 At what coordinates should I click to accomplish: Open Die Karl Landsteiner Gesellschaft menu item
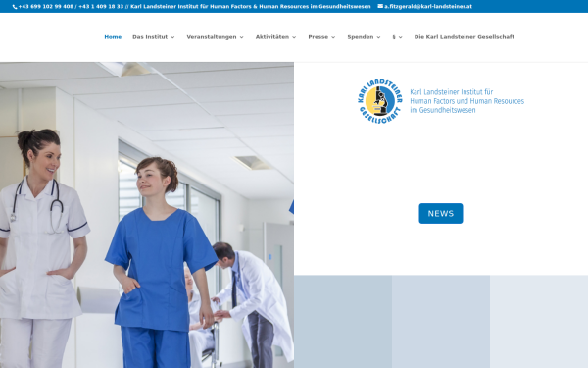pos(465,37)
